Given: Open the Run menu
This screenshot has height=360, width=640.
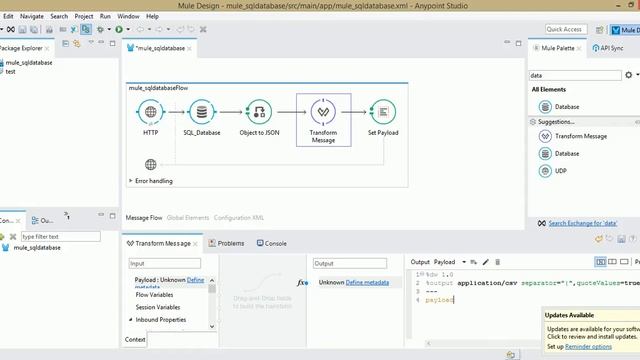Looking at the screenshot, I should pos(105,16).
